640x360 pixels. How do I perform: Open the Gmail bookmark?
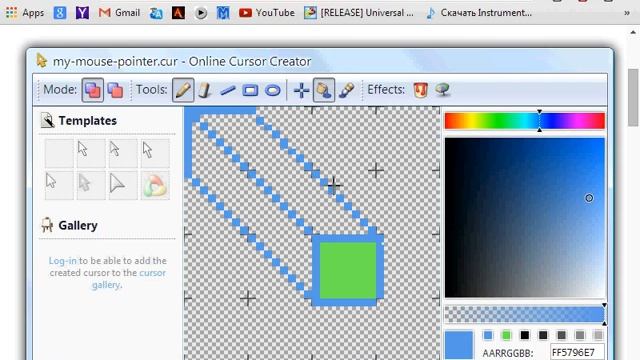coord(119,13)
